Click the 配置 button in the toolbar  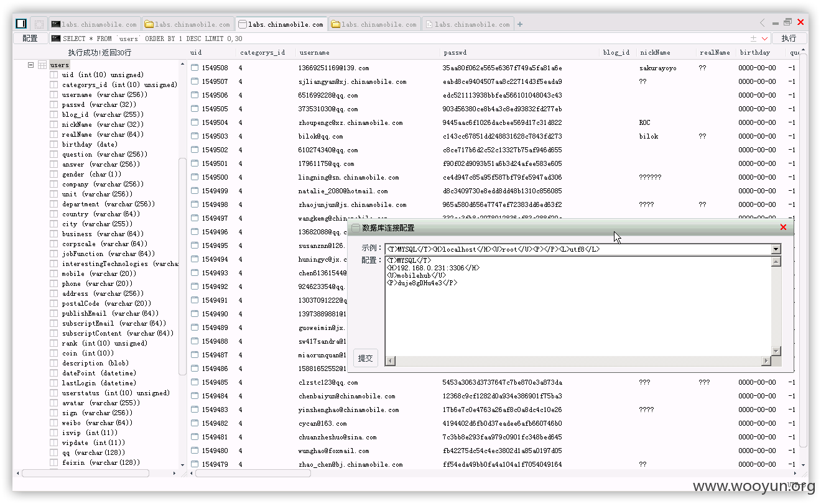(30, 39)
